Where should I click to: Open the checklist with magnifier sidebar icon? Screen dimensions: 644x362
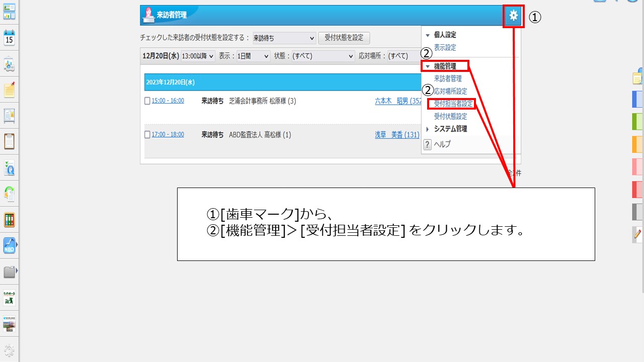[x=9, y=167]
